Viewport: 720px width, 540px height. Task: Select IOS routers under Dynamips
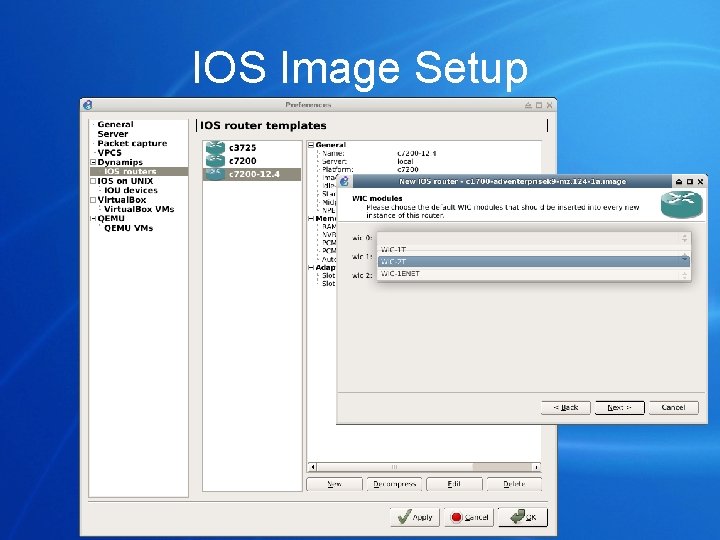click(x=130, y=171)
